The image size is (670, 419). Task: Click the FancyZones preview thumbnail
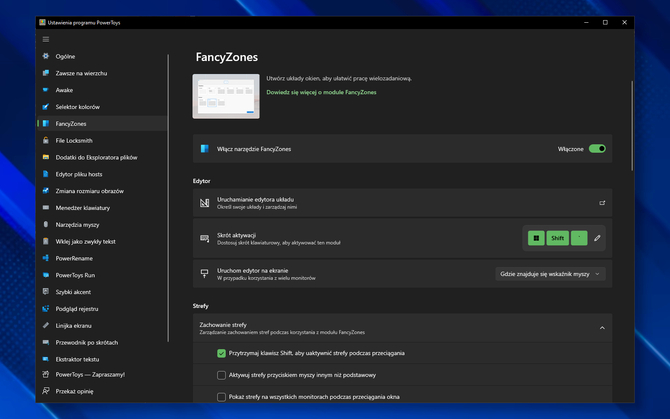pyautogui.click(x=226, y=96)
